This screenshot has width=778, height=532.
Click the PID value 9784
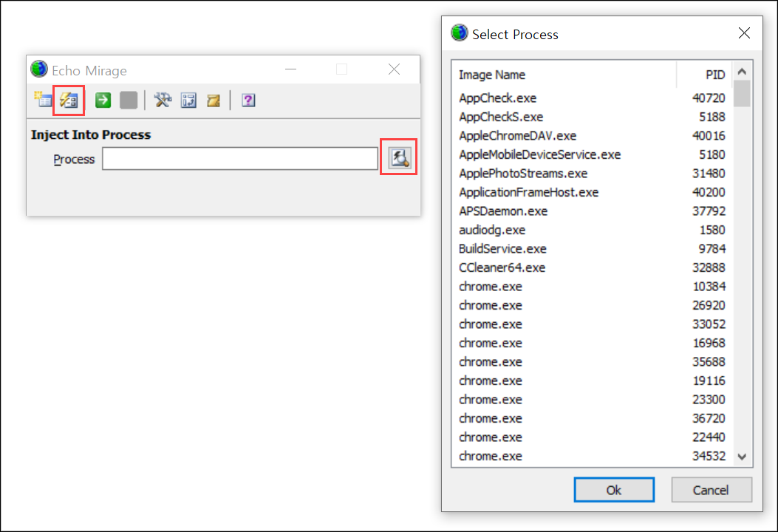point(712,248)
